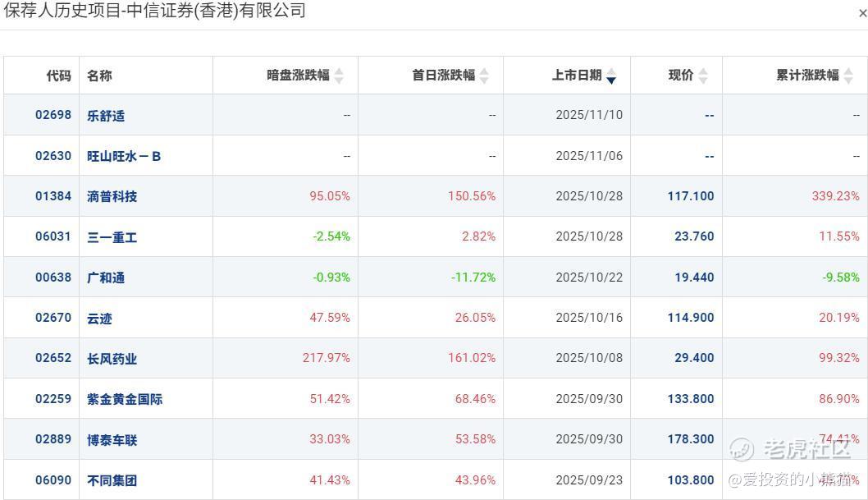The width and height of the screenshot is (868, 500).
Task: Click stock code 02630
Action: [53, 156]
